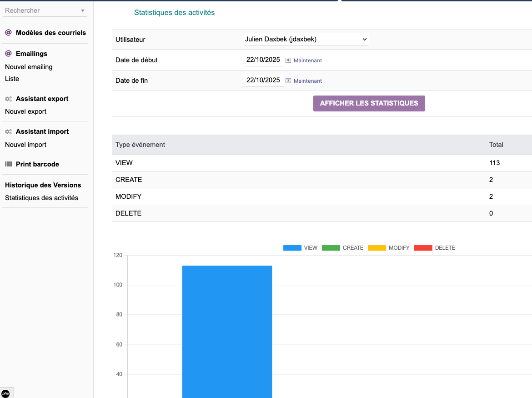Hide the DELETE series via red legend box
The width and height of the screenshot is (532, 398).
click(x=423, y=248)
